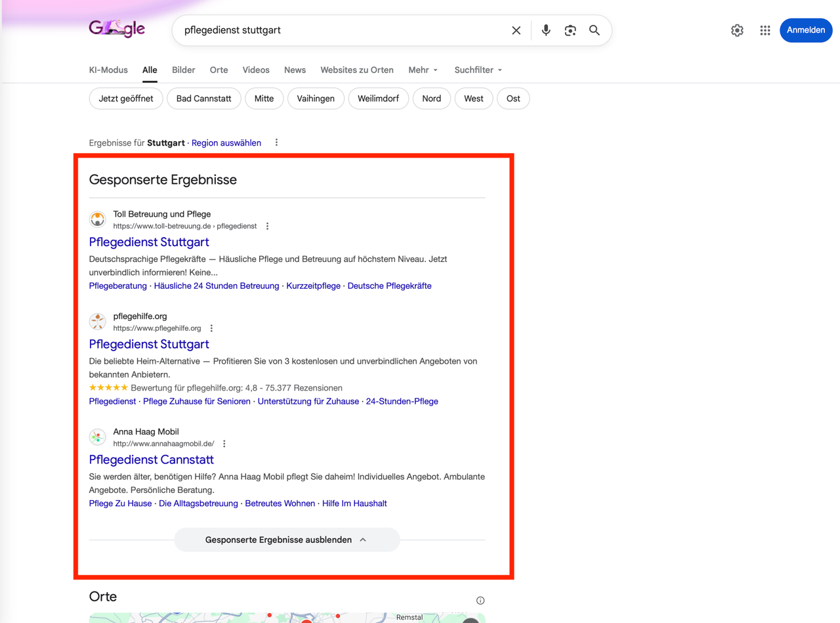840x623 pixels.
Task: Click toll-betreuung.de URL text
Action: click(185, 226)
